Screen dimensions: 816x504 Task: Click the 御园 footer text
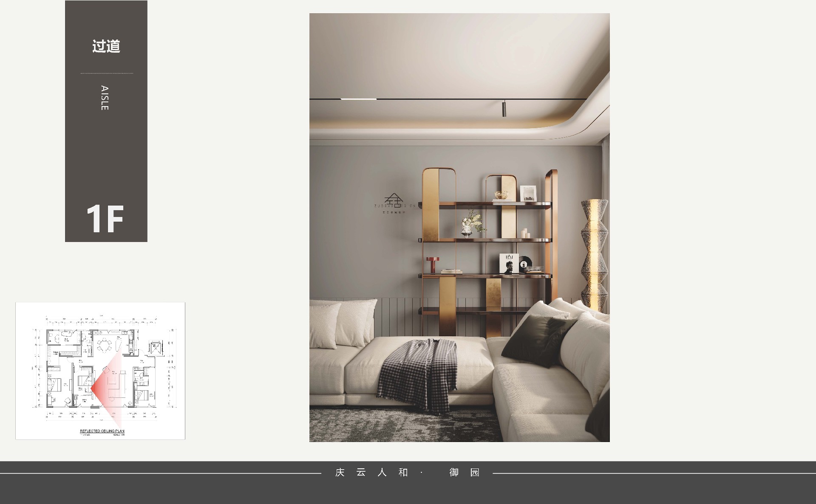coord(464,473)
